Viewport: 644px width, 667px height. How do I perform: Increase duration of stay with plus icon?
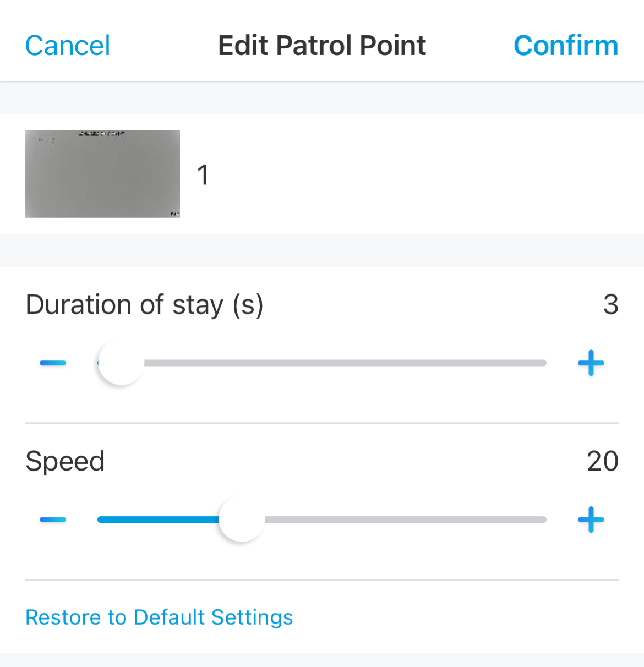591,363
